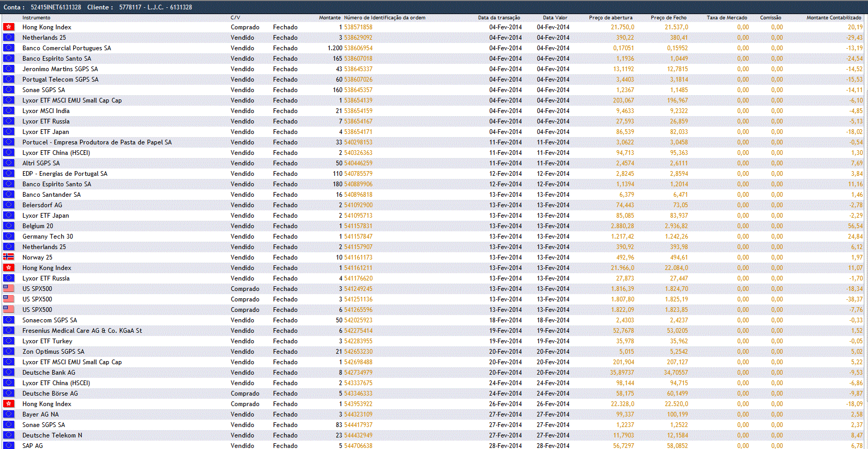Click instrument Lyxor ETF China (HSCEI) on order 540326363 row
This screenshot has width=868, height=449.
pyautogui.click(x=56, y=153)
